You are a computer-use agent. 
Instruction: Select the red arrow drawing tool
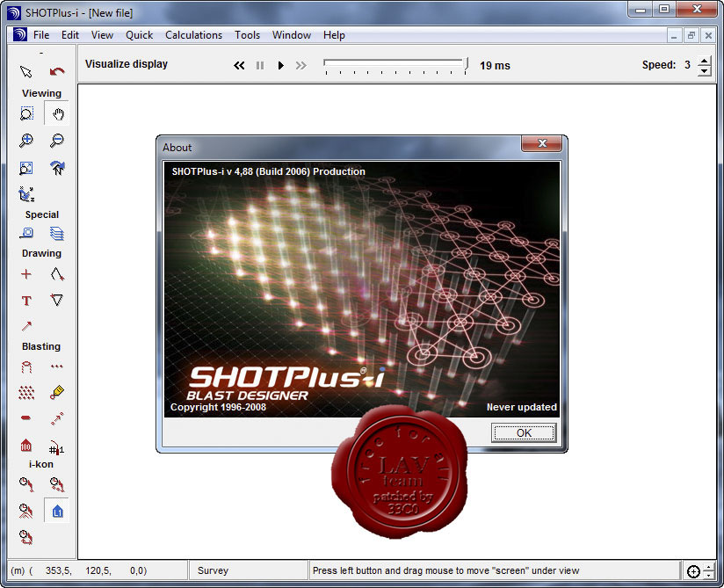(x=26, y=326)
